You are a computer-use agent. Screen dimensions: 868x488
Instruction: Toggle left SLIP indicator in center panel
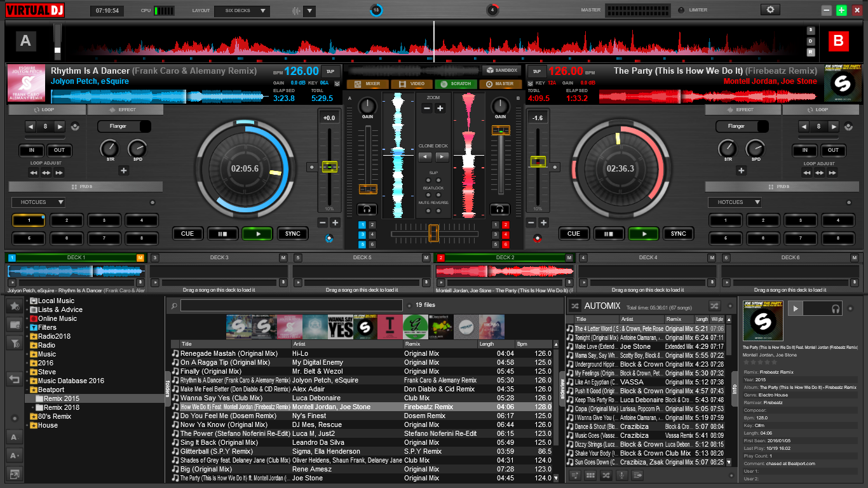pos(428,180)
